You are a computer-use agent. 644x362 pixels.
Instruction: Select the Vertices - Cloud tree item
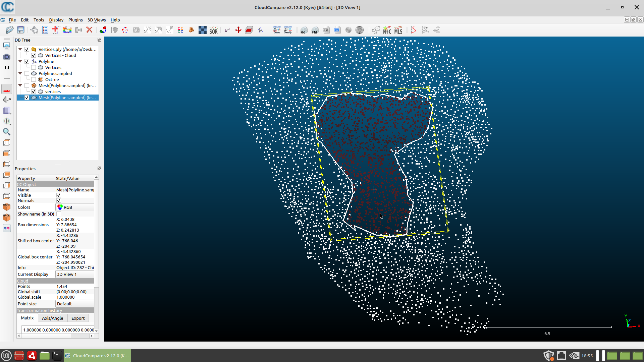(60, 55)
